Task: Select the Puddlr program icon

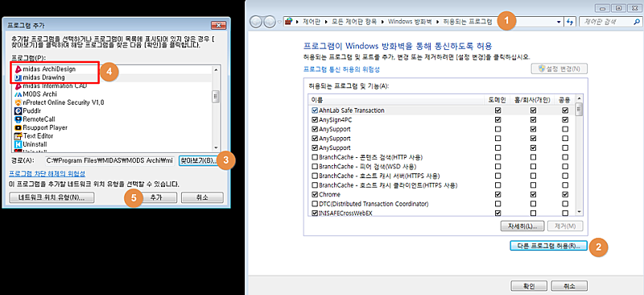Action: [18, 110]
